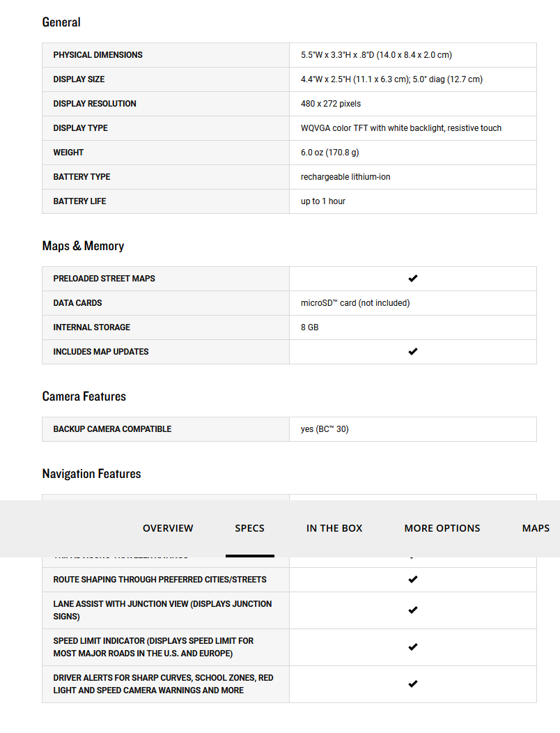Go to the More Options tab
The height and width of the screenshot is (733, 560).
tap(442, 528)
